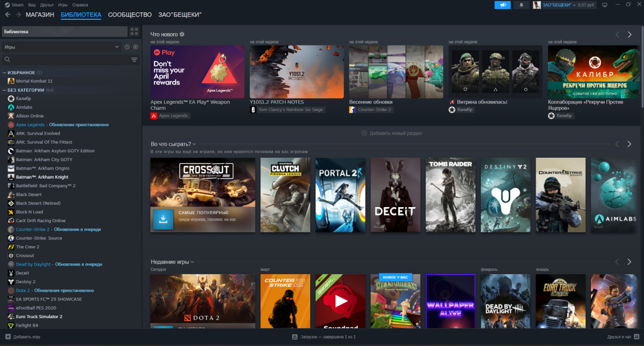This screenshot has width=644, height=346.
Task: Click Farlight 84 icon in game list
Action: [x=11, y=325]
